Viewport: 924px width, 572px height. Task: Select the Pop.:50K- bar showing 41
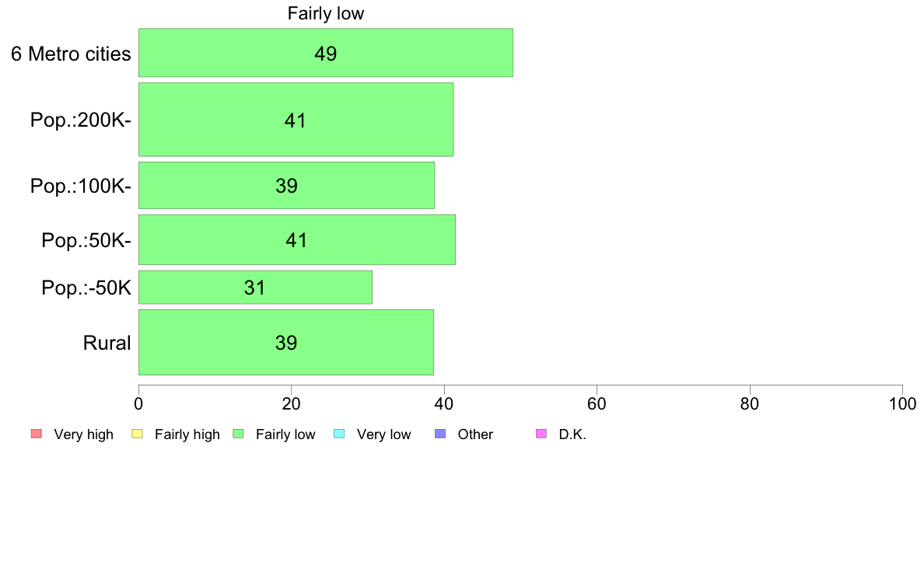click(297, 239)
